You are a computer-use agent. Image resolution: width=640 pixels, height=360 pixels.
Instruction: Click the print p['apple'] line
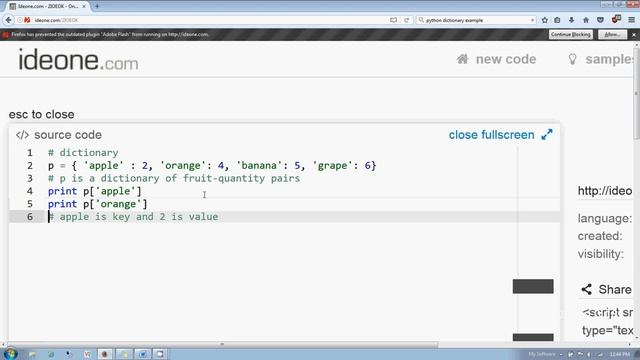[94, 191]
